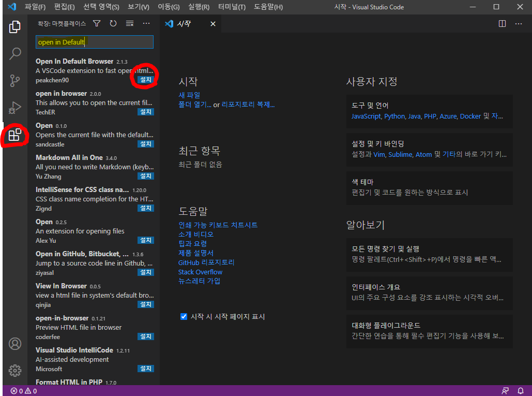Open the 파일(F) menu
This screenshot has height=396, width=532.
[35, 7]
